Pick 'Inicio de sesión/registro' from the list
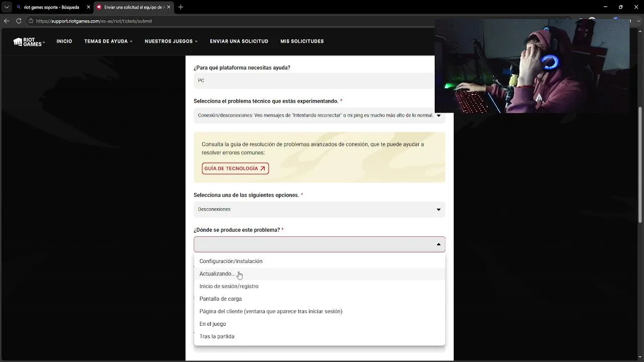Screen dimensions: 644x362 coord(319,286)
